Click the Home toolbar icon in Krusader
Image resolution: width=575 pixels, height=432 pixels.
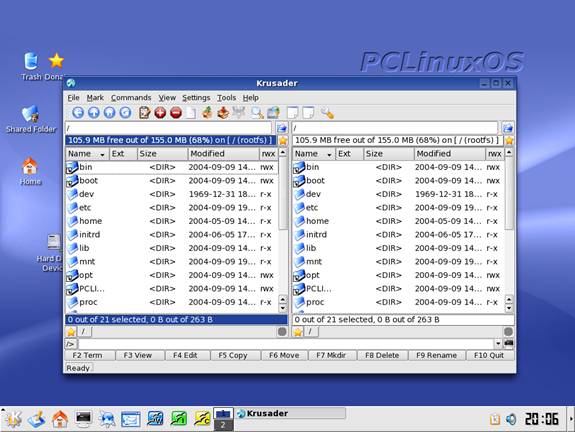[x=110, y=113]
